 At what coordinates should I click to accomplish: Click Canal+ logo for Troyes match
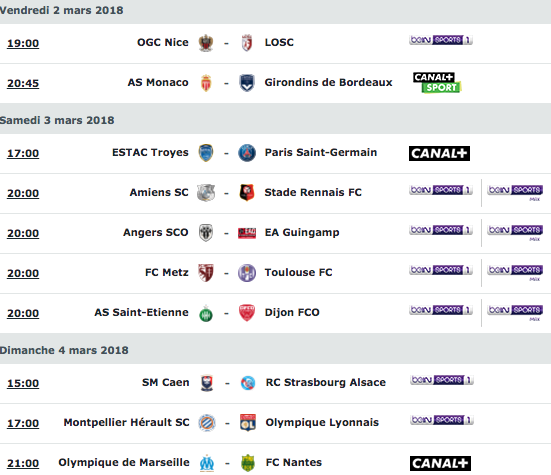click(439, 154)
